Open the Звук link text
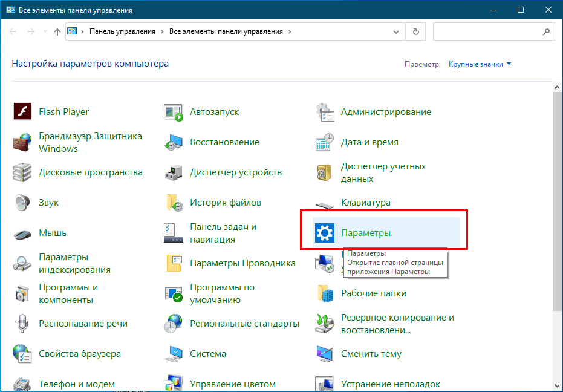The height and width of the screenshot is (392, 563). pos(48,203)
